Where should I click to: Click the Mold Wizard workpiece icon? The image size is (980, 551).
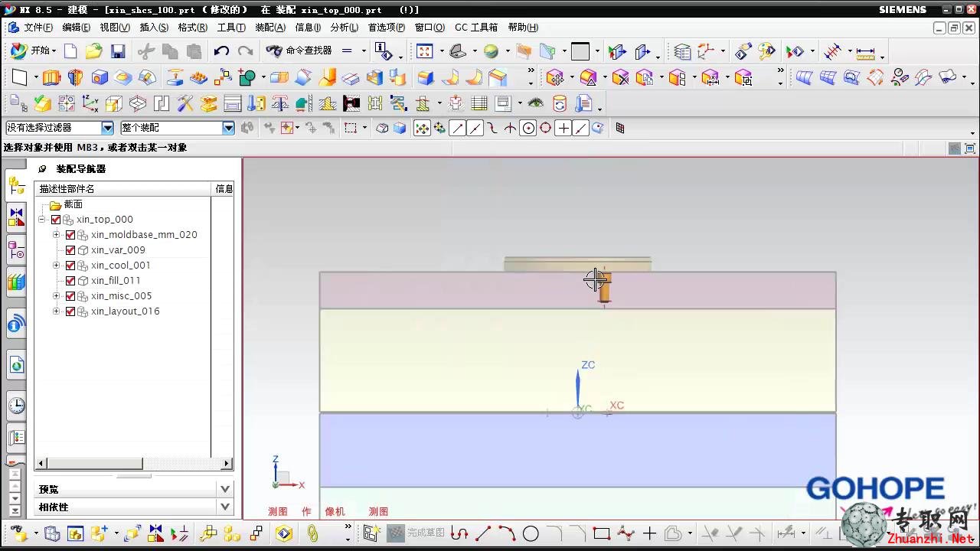click(114, 103)
